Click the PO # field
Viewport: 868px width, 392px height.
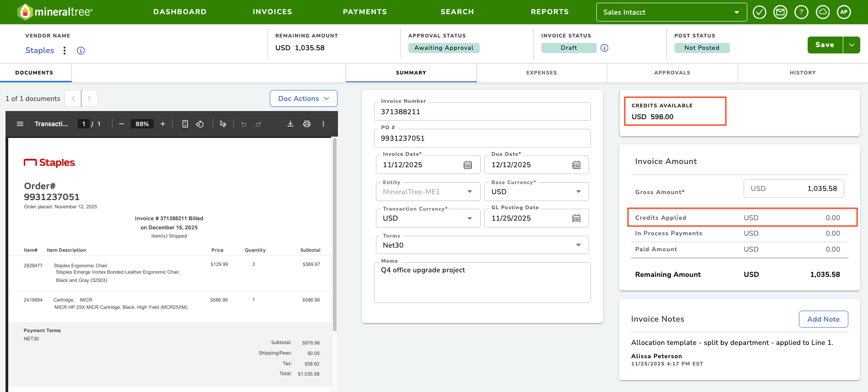pyautogui.click(x=482, y=138)
